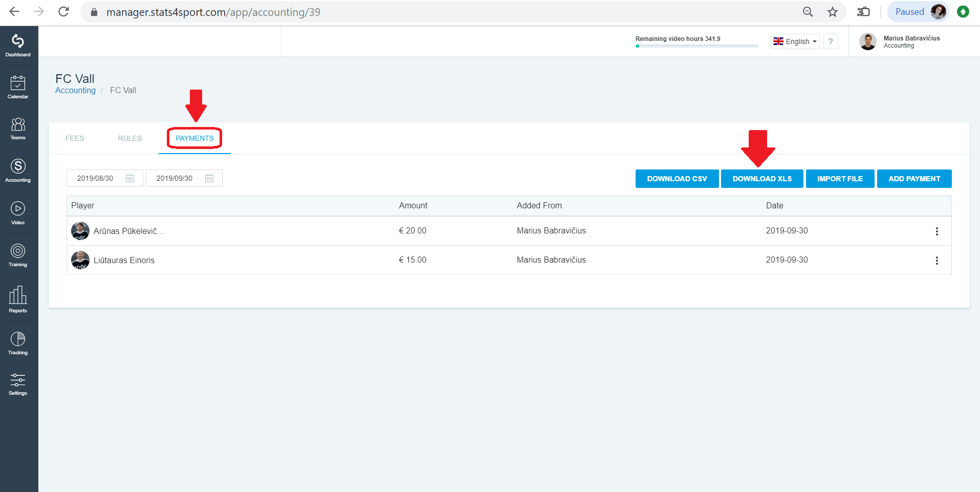Click the Player column header

[83, 206]
